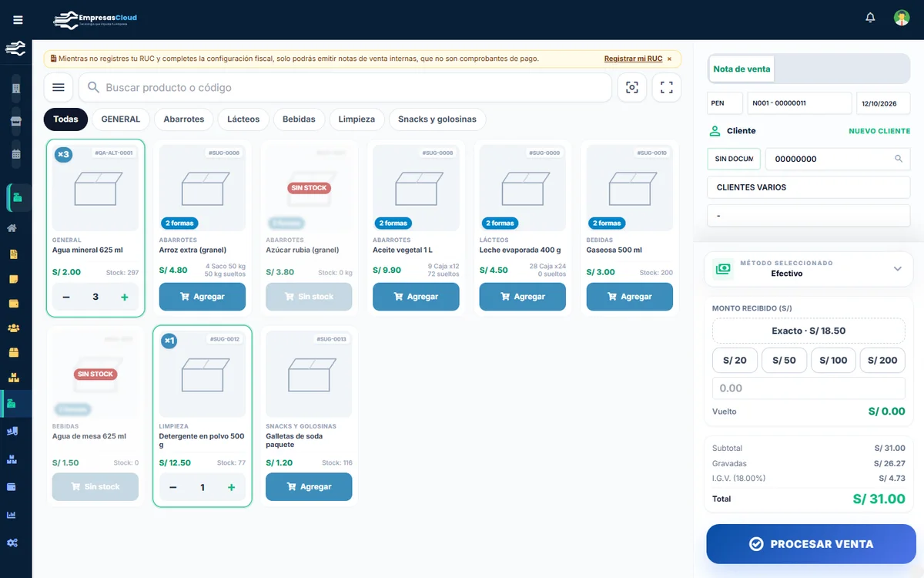Open the blue stacked cubes icon
Screen dimensions: 924x578
tap(13, 459)
